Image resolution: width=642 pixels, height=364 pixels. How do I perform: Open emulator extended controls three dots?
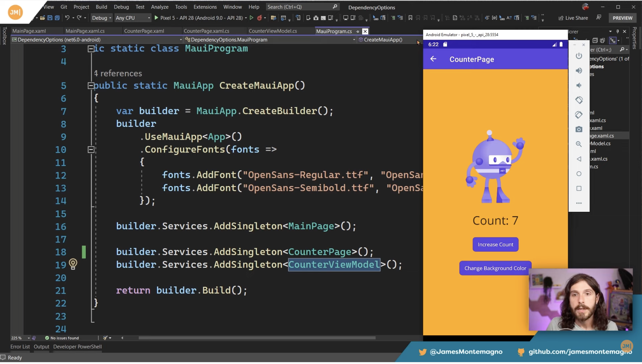coord(579,203)
